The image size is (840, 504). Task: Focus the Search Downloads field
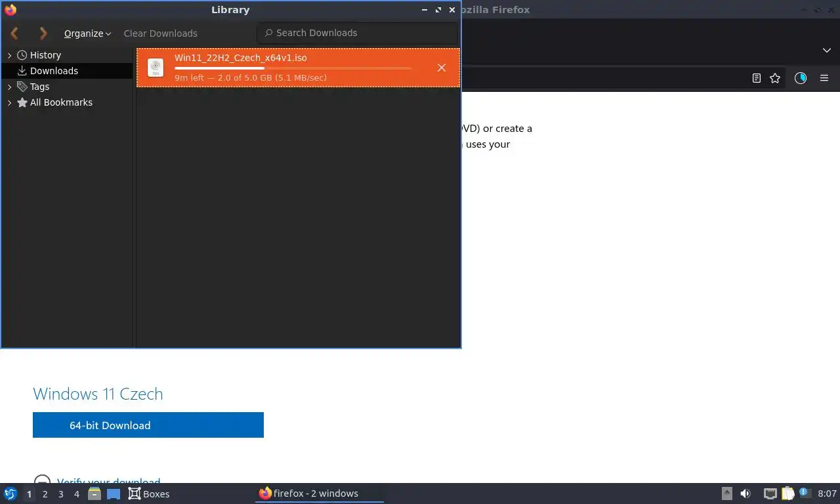pyautogui.click(x=357, y=33)
